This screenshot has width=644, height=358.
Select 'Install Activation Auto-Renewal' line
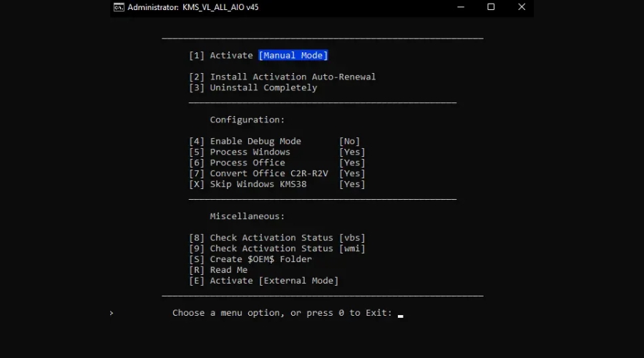point(282,77)
